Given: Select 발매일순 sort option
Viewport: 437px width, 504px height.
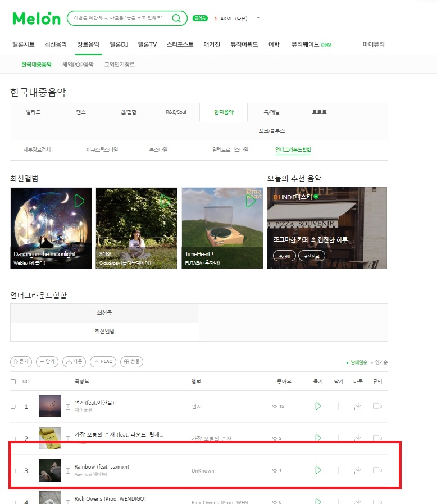Looking at the screenshot, I should (x=358, y=362).
